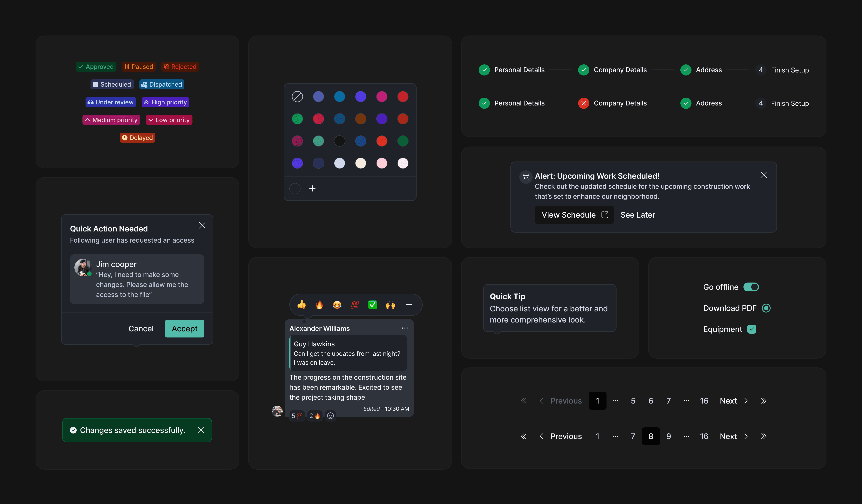Screen dimensions: 862x504
Task: Click the Medium priority badge
Action: coord(111,120)
